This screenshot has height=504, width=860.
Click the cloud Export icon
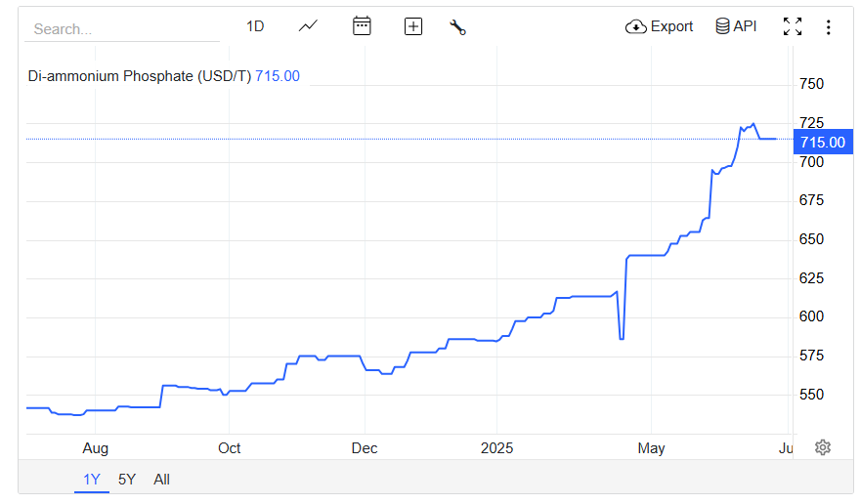(x=635, y=26)
